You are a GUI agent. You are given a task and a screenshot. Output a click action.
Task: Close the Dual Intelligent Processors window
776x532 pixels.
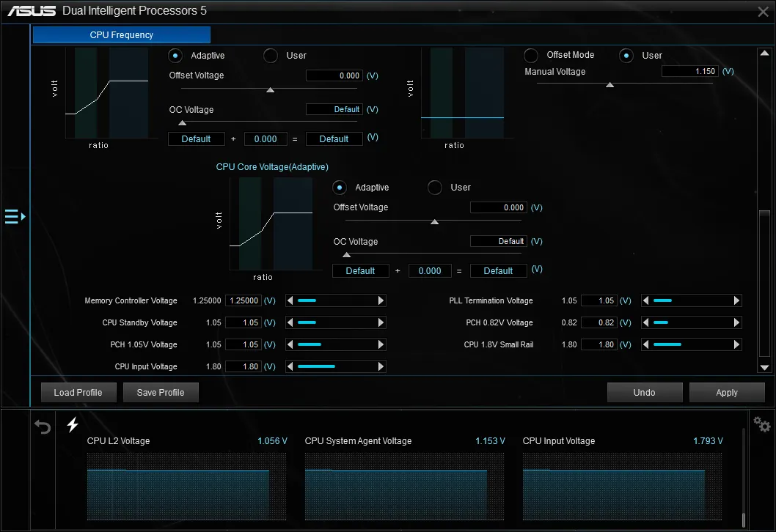coord(763,12)
